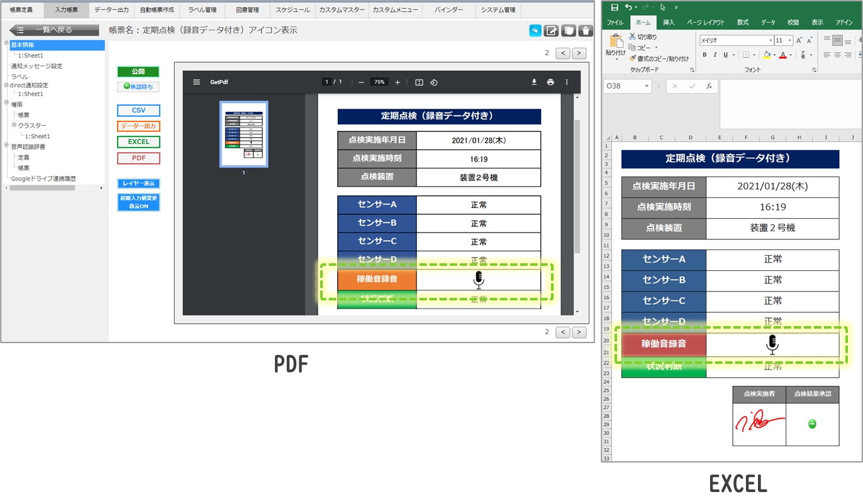Open the メイリオ font name dropdown

[771, 40]
